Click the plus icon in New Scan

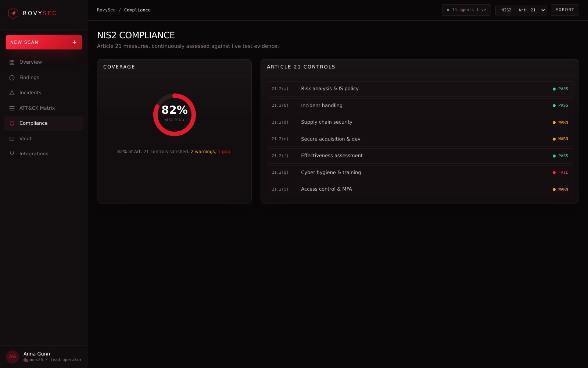point(75,42)
